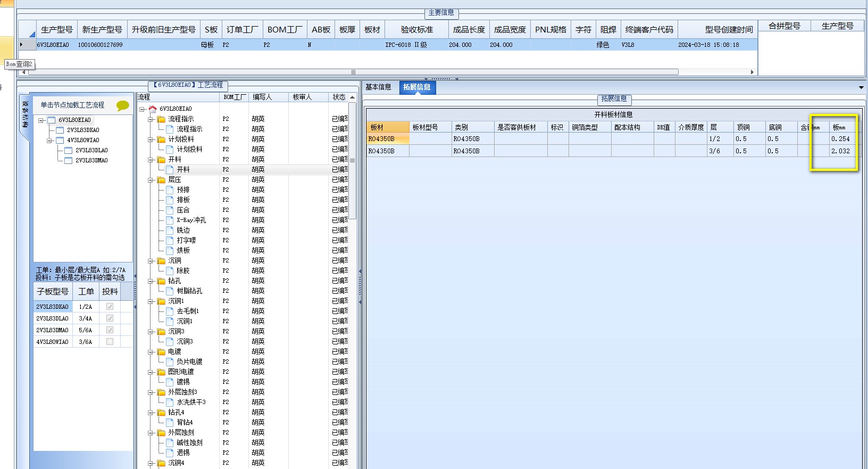The height and width of the screenshot is (469, 868).
Task: Click the home icon beside root 6V3L80EIA0
Action: [x=153, y=109]
